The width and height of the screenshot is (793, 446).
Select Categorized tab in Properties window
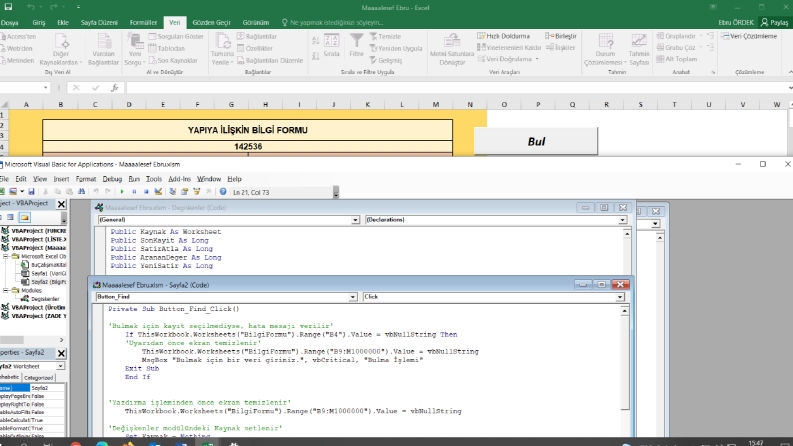(38, 378)
